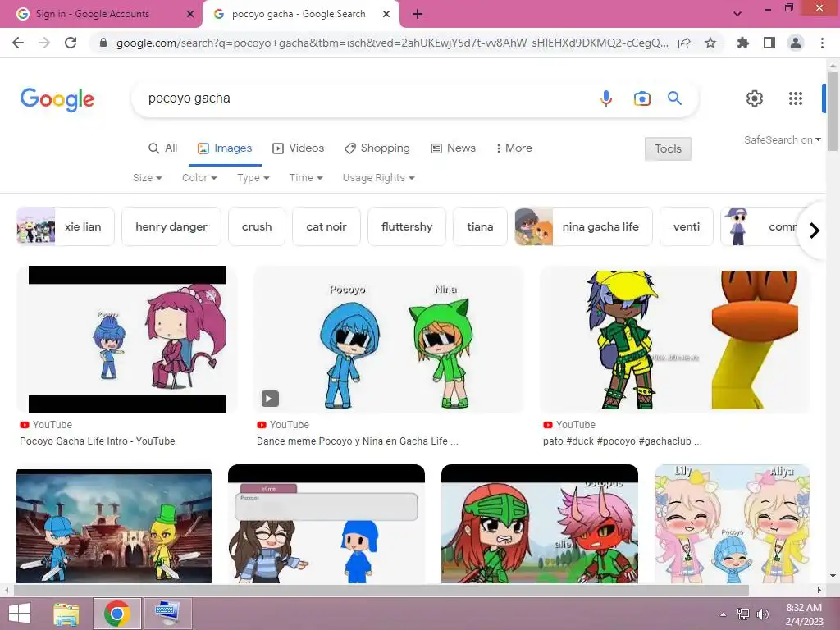Click the padlock site info icon
Image resolution: width=840 pixels, height=630 pixels.
tap(103, 43)
